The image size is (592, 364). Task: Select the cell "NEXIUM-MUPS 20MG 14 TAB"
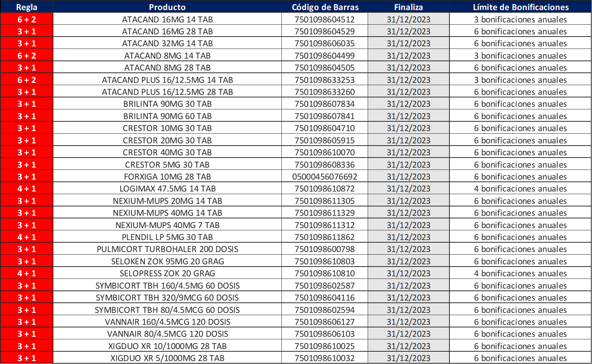pyautogui.click(x=167, y=201)
